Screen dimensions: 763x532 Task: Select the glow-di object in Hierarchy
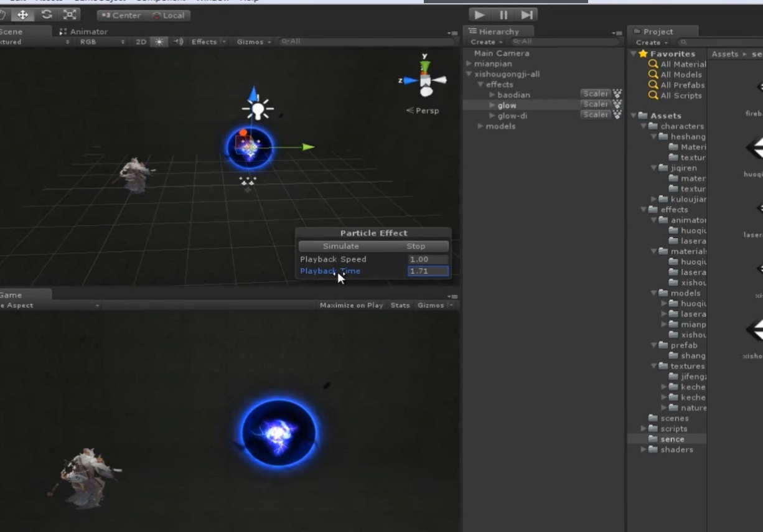513,116
